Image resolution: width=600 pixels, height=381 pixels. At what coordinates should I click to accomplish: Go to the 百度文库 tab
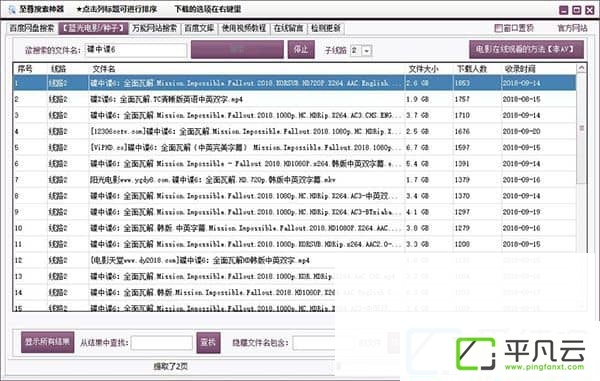point(199,28)
